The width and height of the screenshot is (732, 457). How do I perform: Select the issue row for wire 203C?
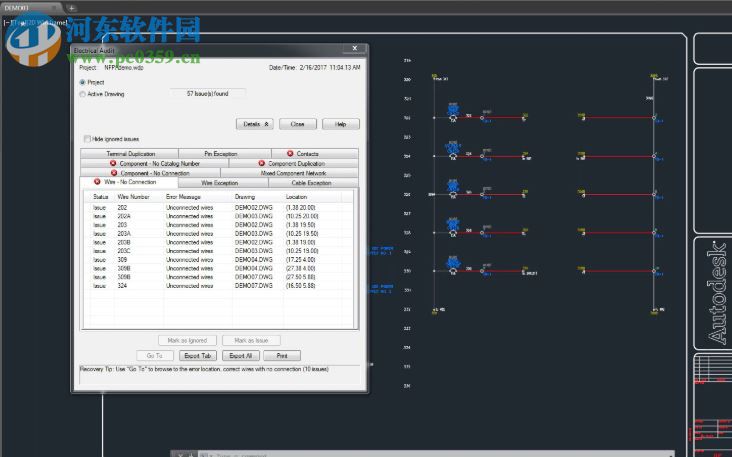point(219,251)
